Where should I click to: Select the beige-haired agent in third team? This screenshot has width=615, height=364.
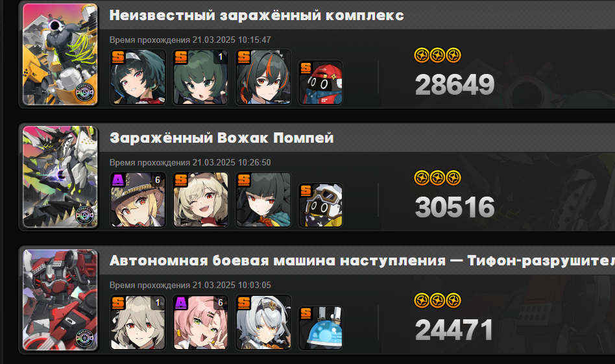click(x=138, y=322)
